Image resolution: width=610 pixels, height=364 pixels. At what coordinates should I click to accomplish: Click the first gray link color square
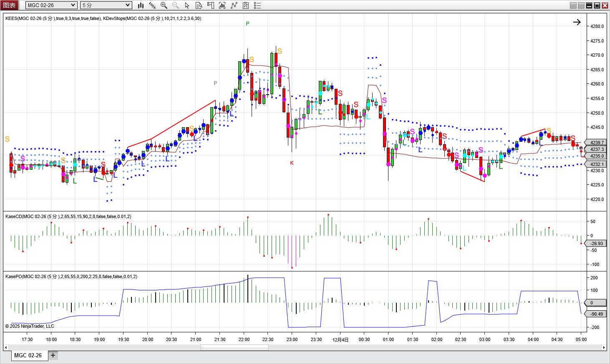[x=573, y=5]
